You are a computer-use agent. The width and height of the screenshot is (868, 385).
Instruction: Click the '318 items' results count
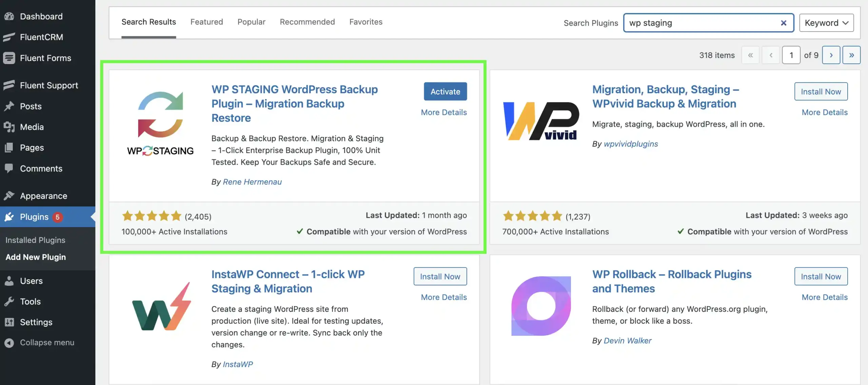click(x=717, y=55)
